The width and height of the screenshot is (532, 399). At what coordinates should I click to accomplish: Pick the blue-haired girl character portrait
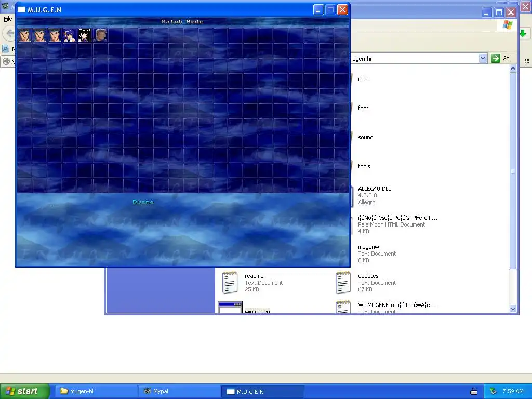(x=70, y=35)
